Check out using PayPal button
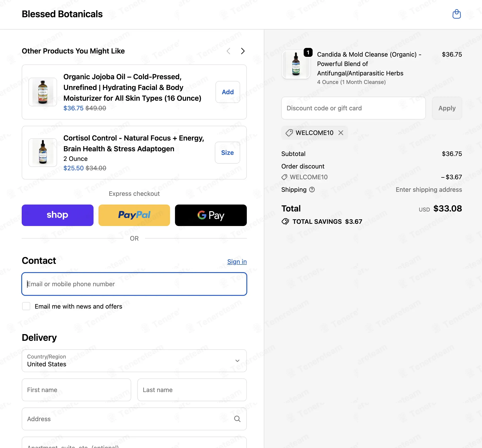 134,215
